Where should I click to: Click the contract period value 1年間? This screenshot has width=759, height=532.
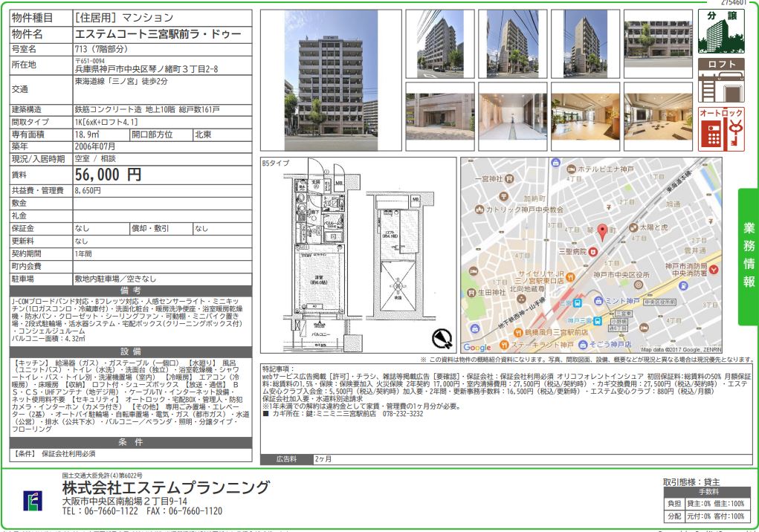[x=83, y=253]
